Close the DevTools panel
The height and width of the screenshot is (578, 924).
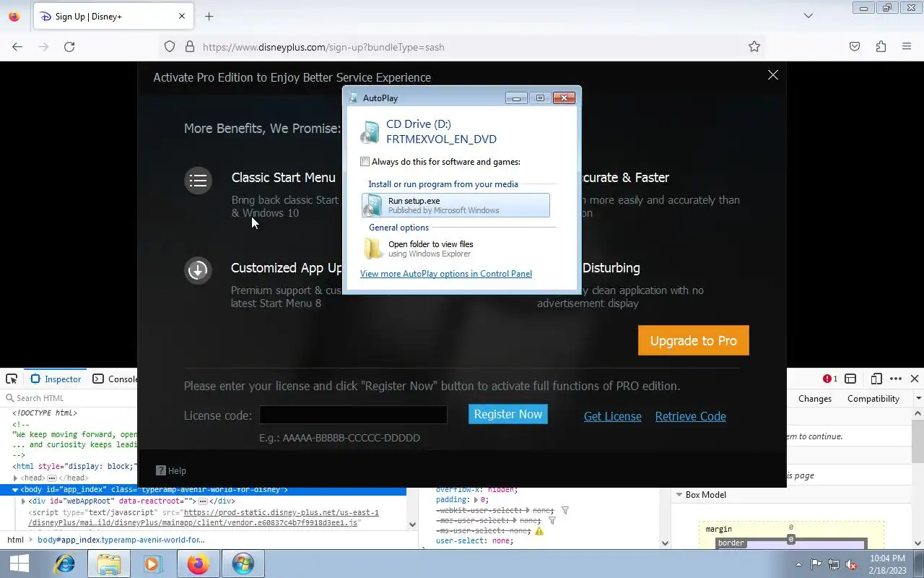(915, 379)
